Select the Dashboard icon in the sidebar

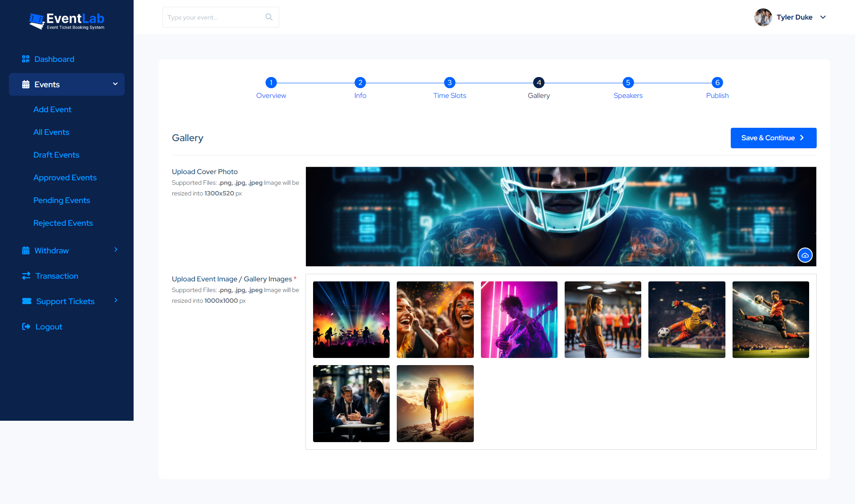tap(25, 58)
